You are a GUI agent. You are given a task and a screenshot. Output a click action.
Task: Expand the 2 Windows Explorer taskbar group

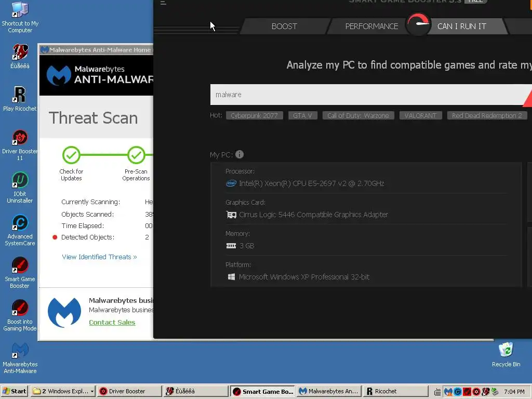coord(63,391)
